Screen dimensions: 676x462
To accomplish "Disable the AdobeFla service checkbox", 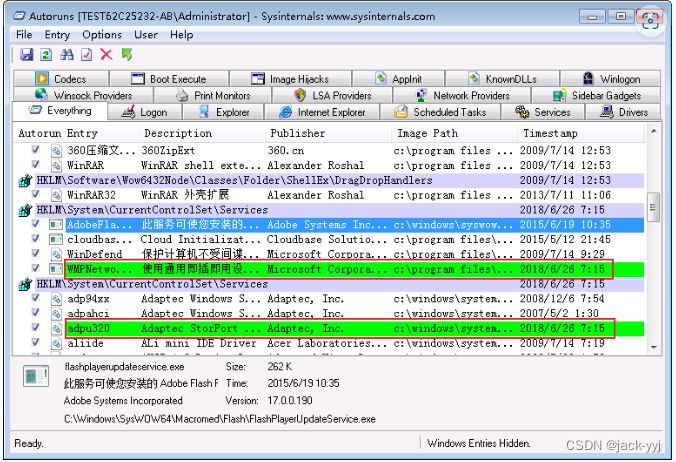I will [x=36, y=224].
